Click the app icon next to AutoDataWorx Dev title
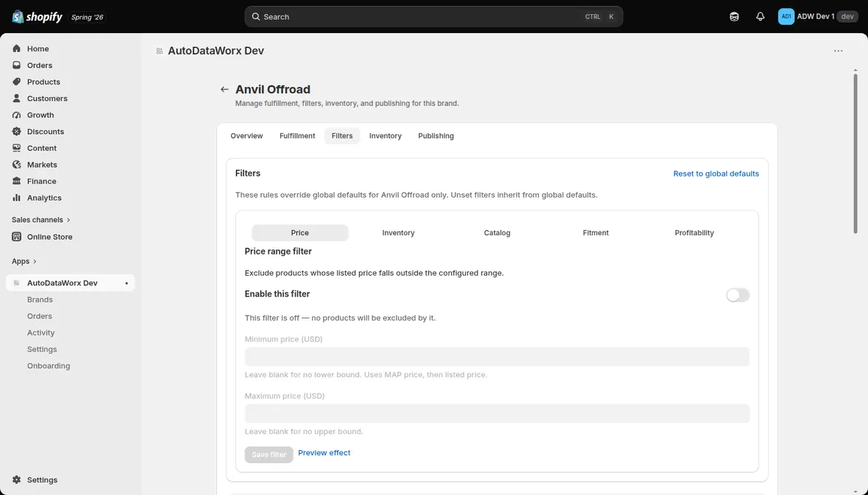 160,51
